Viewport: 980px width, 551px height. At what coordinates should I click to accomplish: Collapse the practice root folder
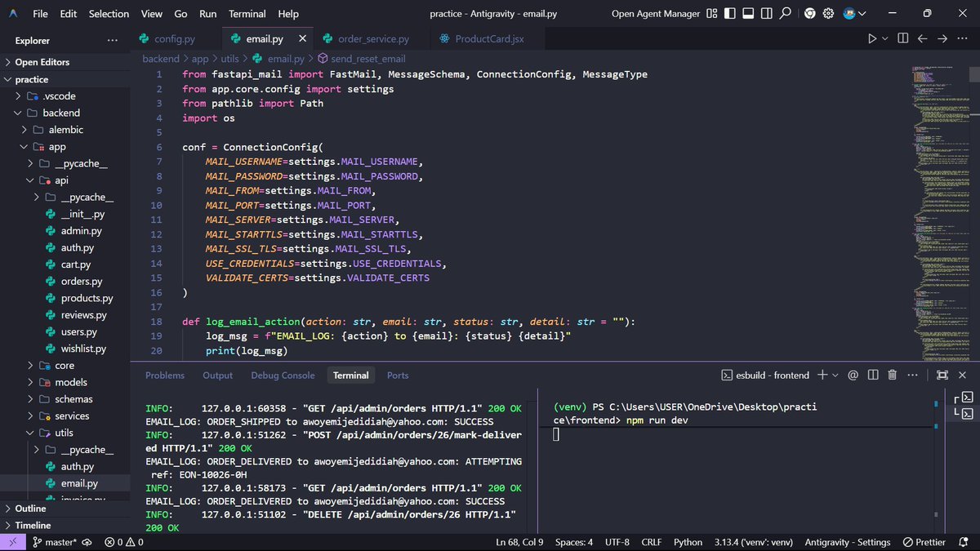click(65, 79)
